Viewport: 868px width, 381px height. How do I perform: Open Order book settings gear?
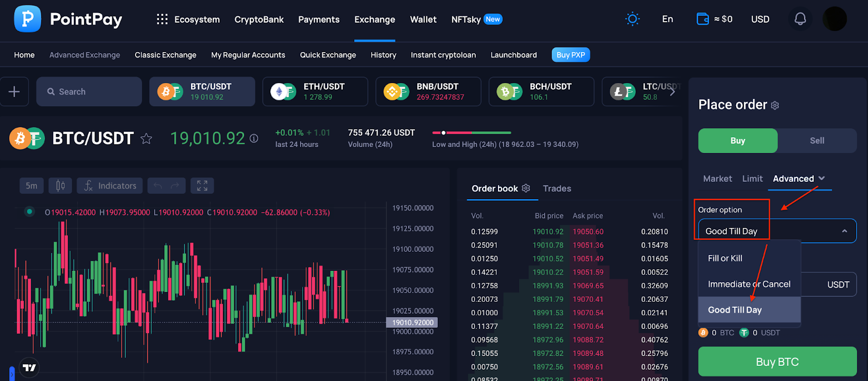[x=526, y=188]
